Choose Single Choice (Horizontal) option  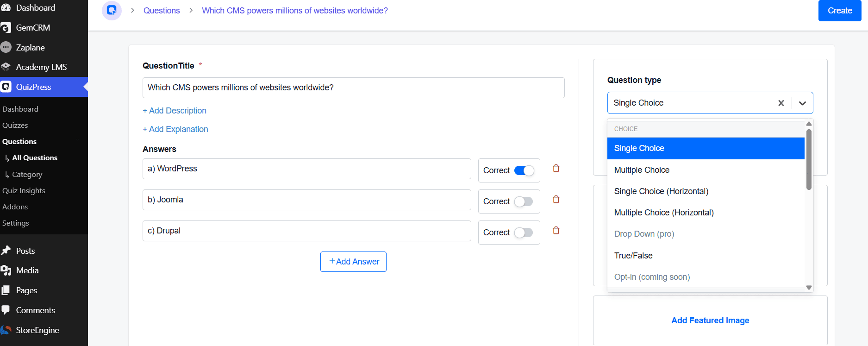(706, 191)
